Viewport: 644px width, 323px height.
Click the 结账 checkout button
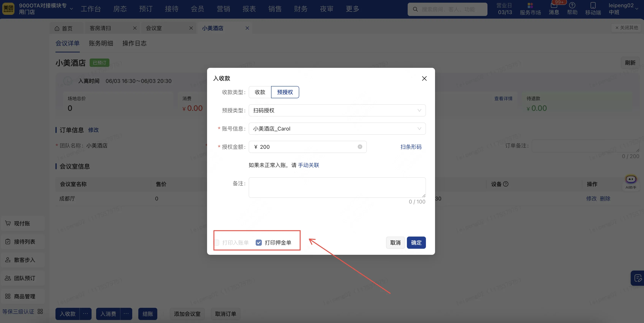[x=148, y=314]
